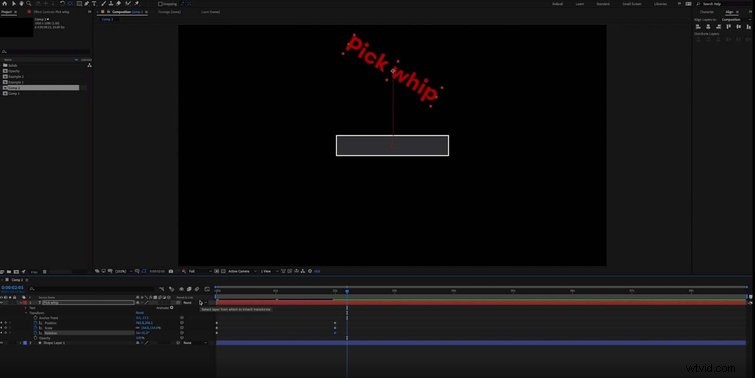
Task: Click the snapshot camera icon under viewer
Action: click(x=171, y=271)
